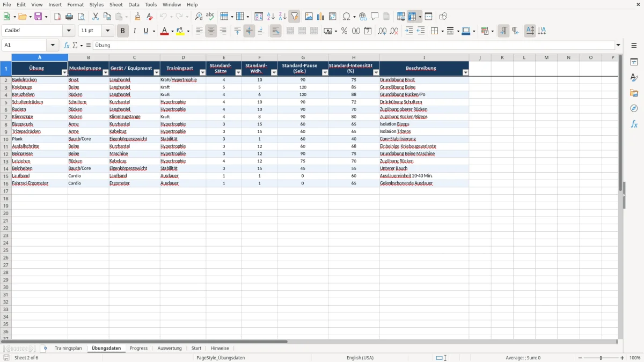
Task: Open filter dropdown for Muskelgruppe column
Action: point(105,72)
